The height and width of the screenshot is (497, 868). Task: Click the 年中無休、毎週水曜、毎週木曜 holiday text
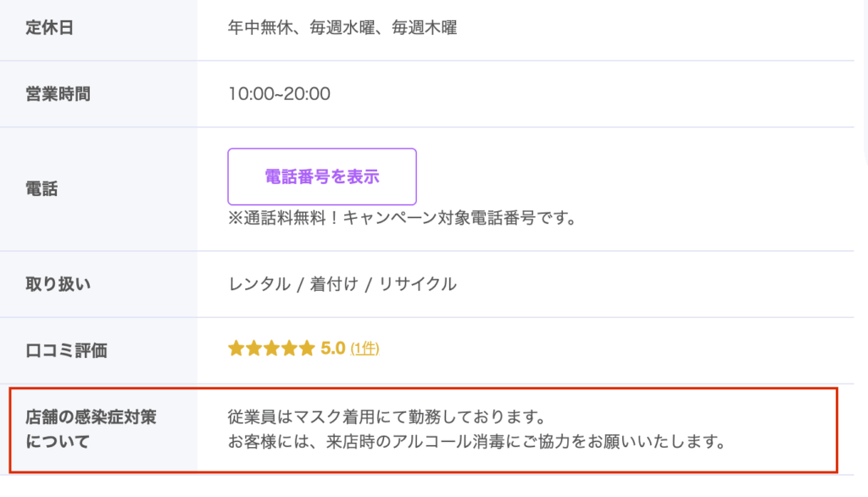[x=342, y=28]
